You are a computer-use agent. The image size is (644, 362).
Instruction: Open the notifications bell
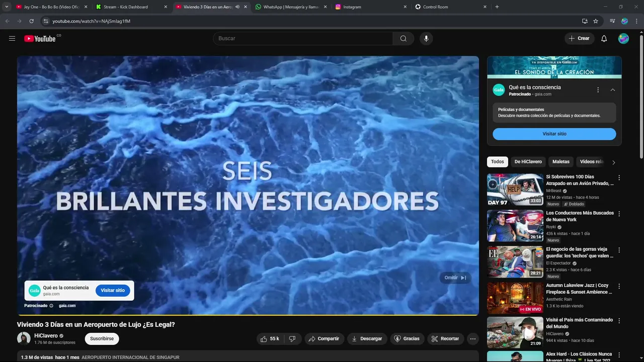pos(604,38)
